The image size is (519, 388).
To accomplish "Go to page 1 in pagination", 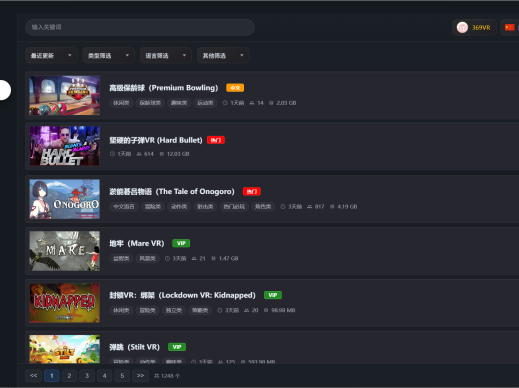I will pos(52,376).
